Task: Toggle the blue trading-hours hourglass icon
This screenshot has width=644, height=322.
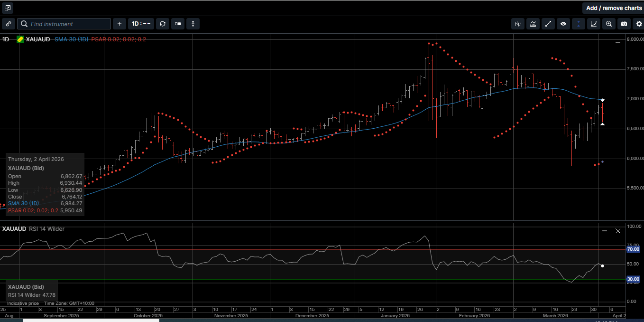Action: pyautogui.click(x=578, y=24)
